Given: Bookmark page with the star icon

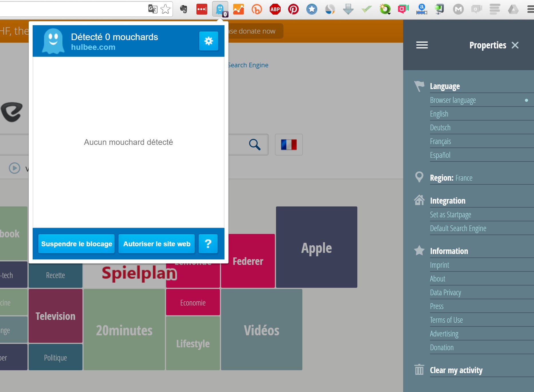Looking at the screenshot, I should point(165,9).
